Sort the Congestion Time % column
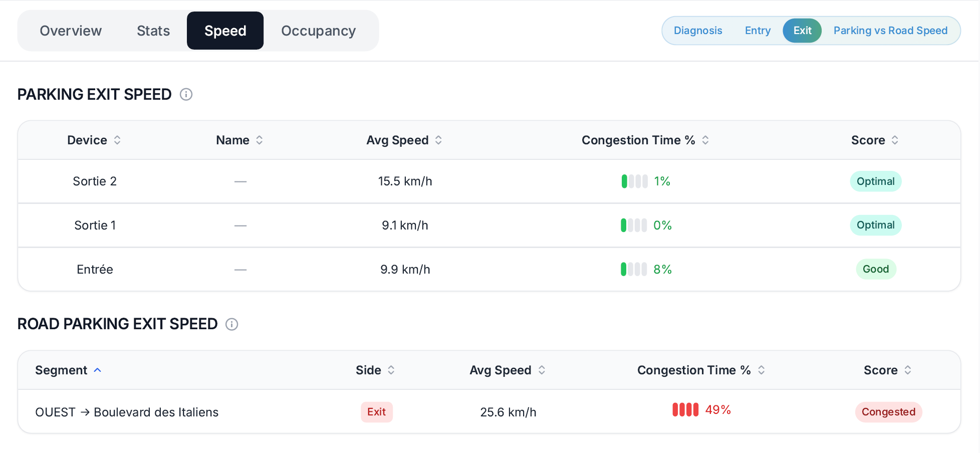The height and width of the screenshot is (453, 980). click(x=706, y=140)
